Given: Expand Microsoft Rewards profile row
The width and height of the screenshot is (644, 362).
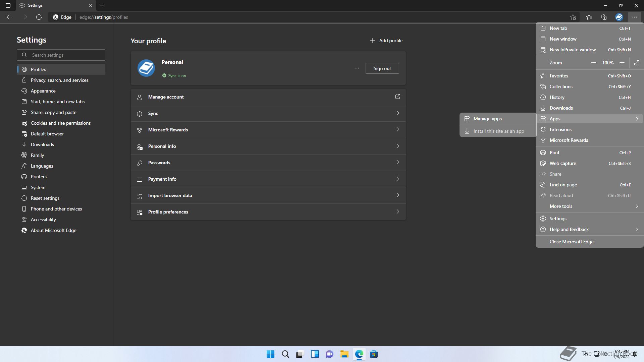Looking at the screenshot, I should pos(268,130).
